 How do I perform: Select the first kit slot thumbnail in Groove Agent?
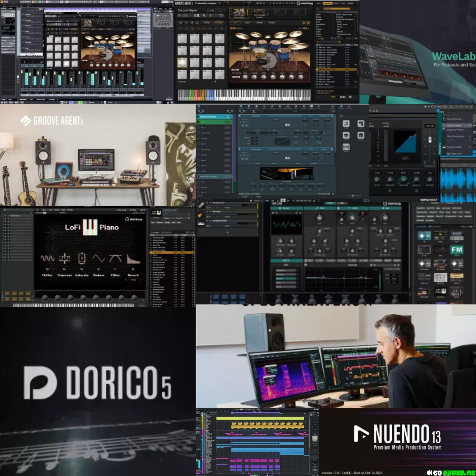(x=239, y=13)
